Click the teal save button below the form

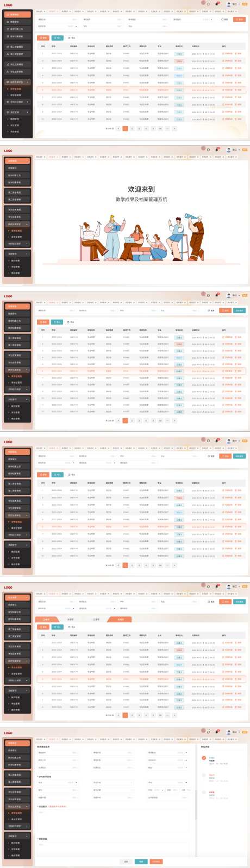[x=141, y=861]
